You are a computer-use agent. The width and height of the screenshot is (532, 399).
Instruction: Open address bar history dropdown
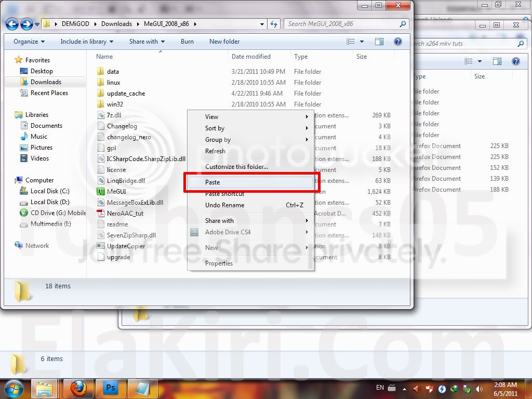click(262, 24)
